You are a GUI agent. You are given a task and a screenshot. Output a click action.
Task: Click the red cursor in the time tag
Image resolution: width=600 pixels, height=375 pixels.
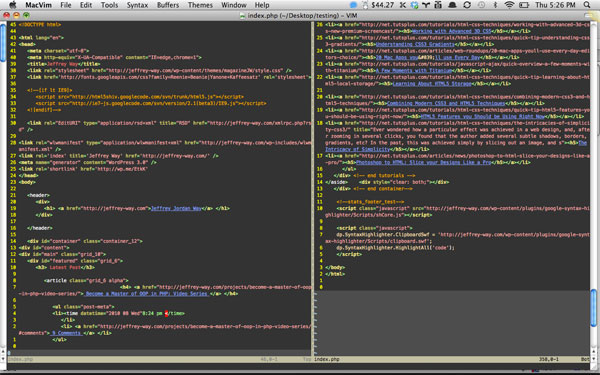(x=166, y=313)
